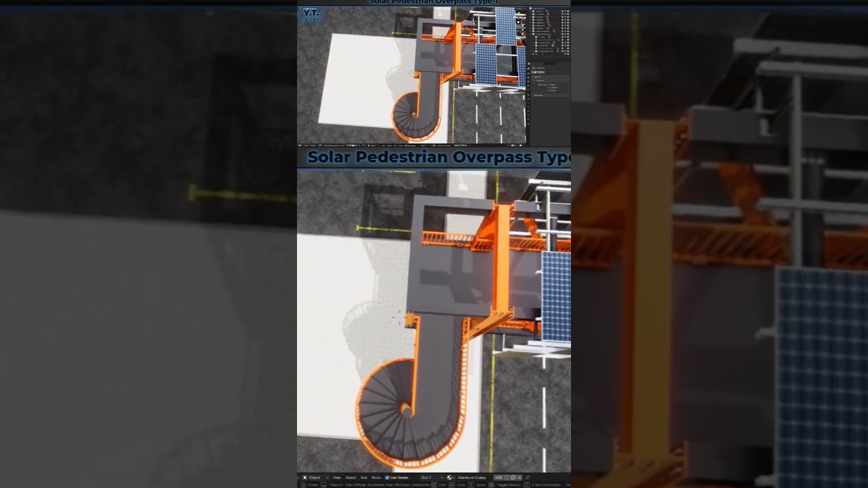Screen dimensions: 868x488
Task: Click 'Jump' hint in the status bar
Action: point(481,485)
